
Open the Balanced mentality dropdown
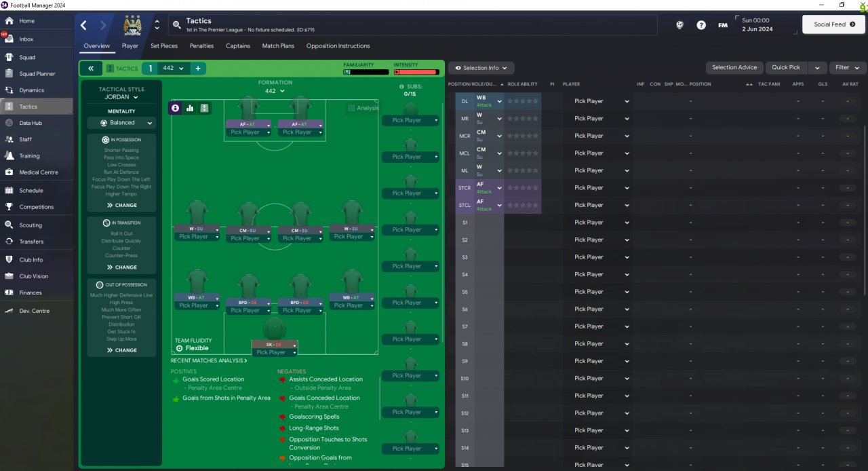click(x=121, y=123)
